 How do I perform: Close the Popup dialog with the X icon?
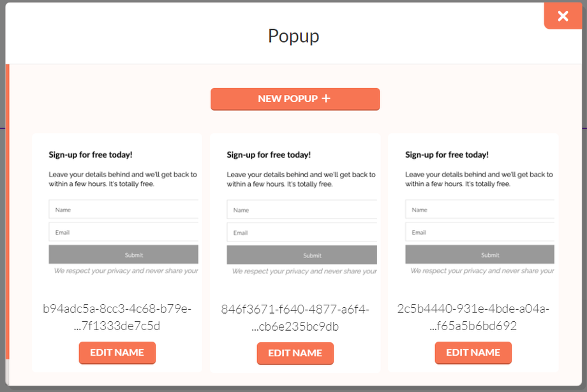pyautogui.click(x=562, y=16)
